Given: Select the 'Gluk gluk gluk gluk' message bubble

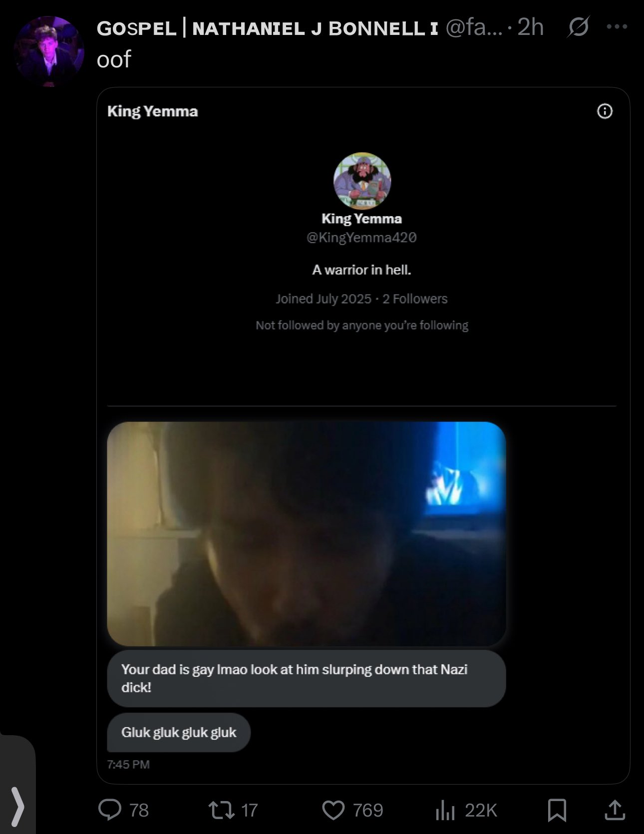Looking at the screenshot, I should pos(179,732).
